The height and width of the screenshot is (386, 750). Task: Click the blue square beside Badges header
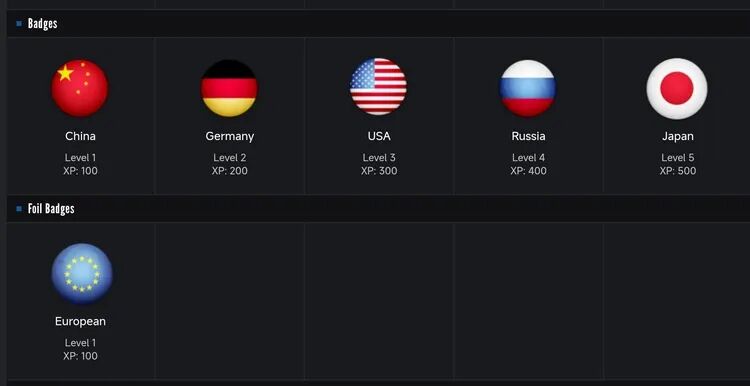19,23
